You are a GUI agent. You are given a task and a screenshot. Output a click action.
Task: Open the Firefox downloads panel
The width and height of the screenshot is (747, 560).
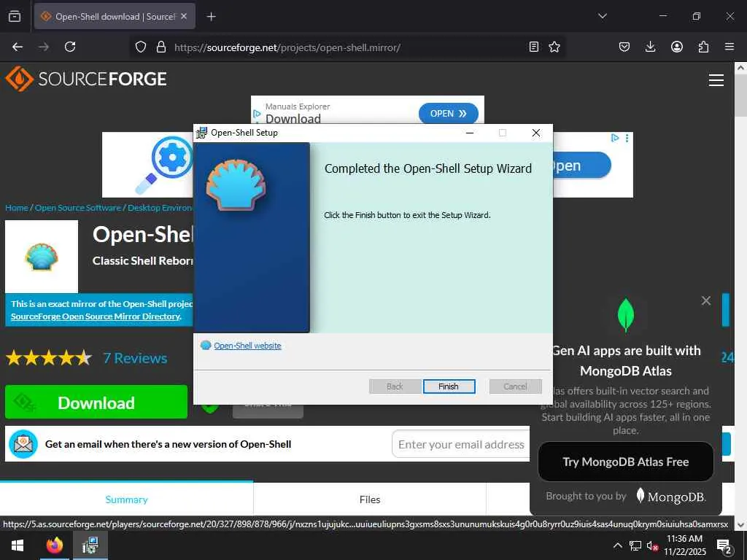click(650, 47)
